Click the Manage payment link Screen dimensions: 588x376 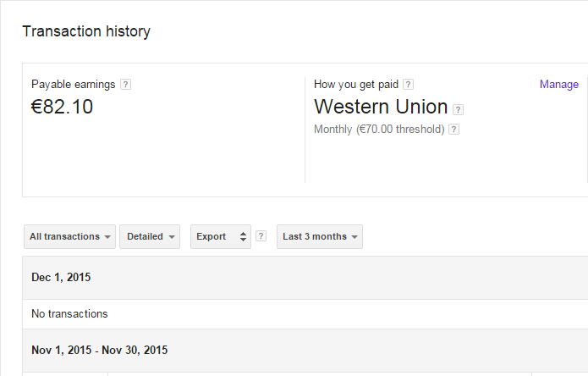(x=559, y=85)
